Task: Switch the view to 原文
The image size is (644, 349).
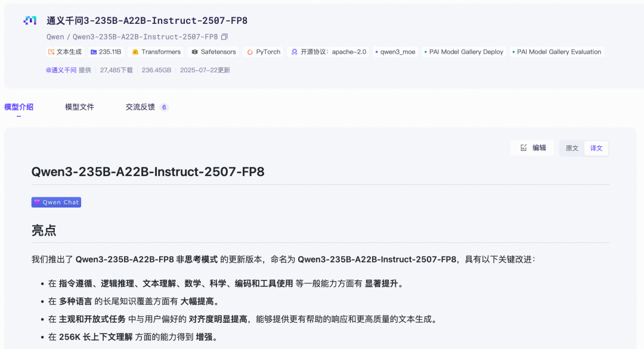Action: click(572, 148)
